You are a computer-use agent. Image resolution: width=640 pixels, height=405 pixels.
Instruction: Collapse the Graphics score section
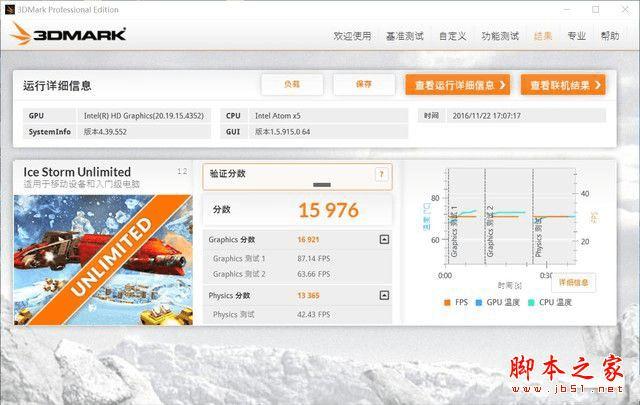tap(384, 240)
